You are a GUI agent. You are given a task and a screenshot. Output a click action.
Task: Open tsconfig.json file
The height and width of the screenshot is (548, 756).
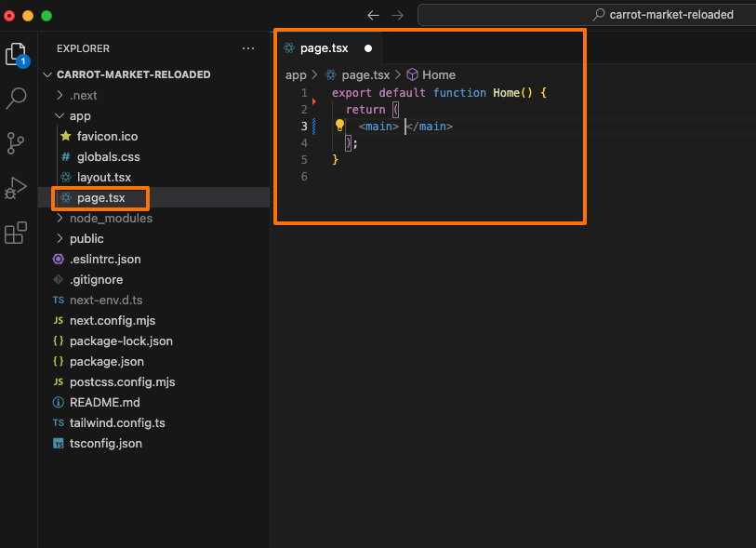pyautogui.click(x=106, y=443)
